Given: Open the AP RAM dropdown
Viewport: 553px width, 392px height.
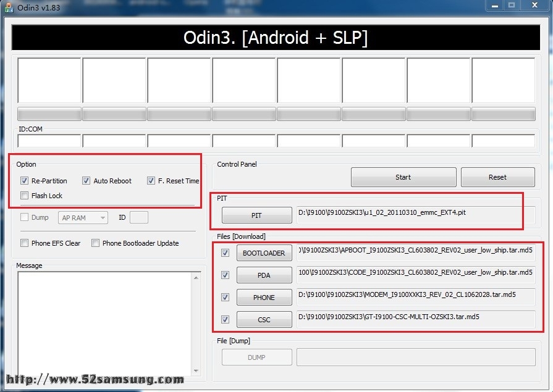Looking at the screenshot, I should [83, 218].
